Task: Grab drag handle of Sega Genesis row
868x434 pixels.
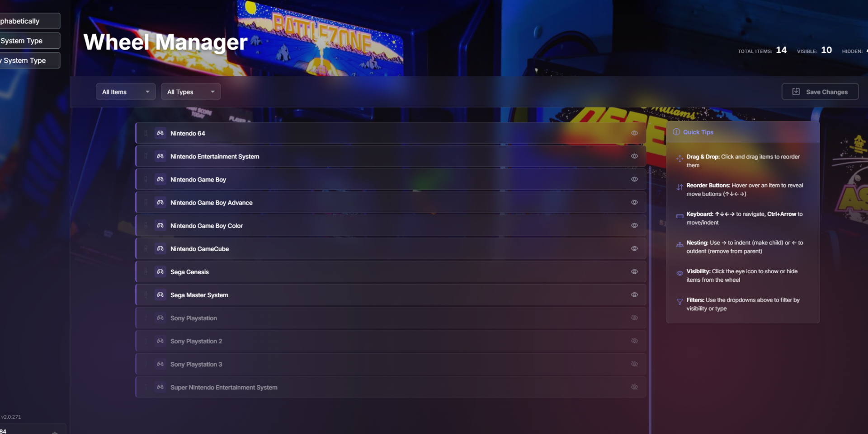Action: 146,271
